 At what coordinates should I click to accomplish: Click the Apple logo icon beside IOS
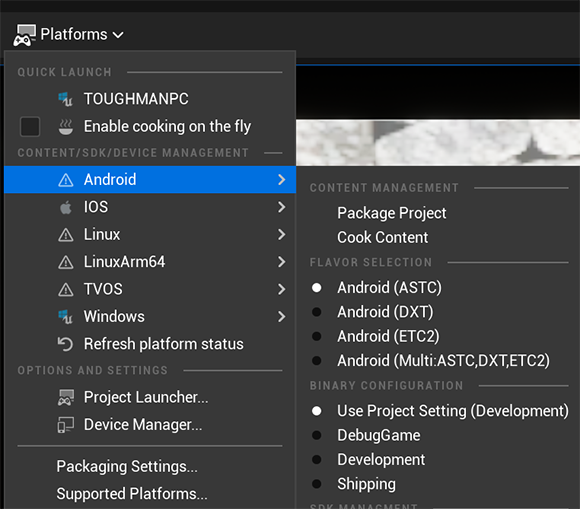(66, 207)
